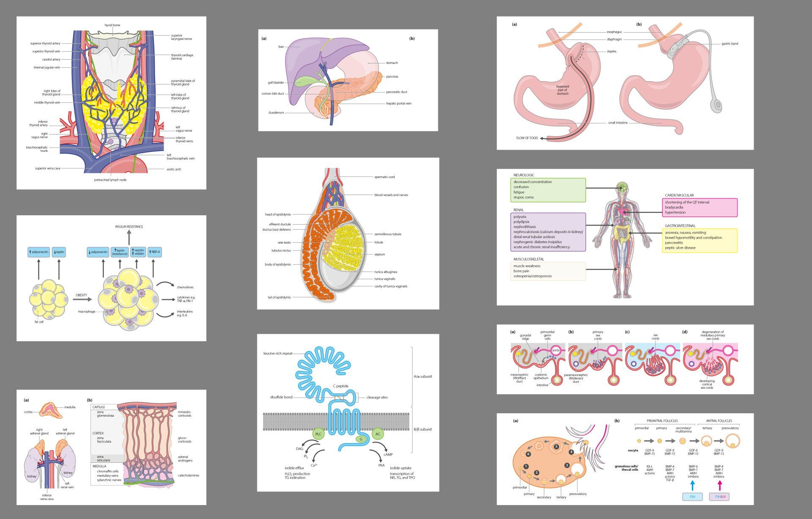The height and width of the screenshot is (519, 812).
Task: Click the 'aorta' circle label
Action: pyautogui.click(x=556, y=350)
